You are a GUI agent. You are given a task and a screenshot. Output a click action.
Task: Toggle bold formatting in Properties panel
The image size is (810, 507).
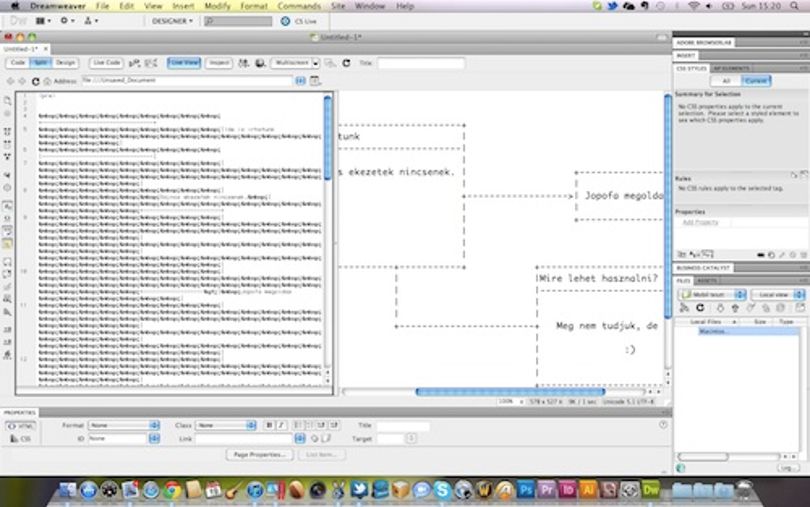point(269,425)
